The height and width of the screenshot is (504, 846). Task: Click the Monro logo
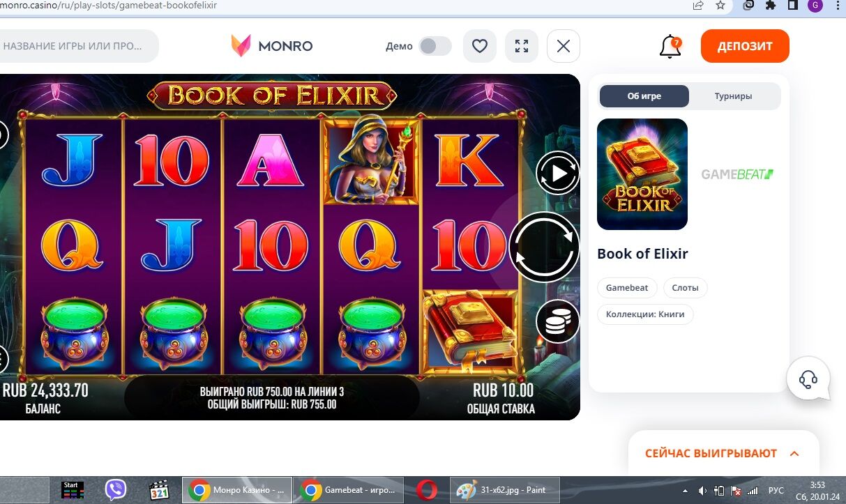[272, 46]
